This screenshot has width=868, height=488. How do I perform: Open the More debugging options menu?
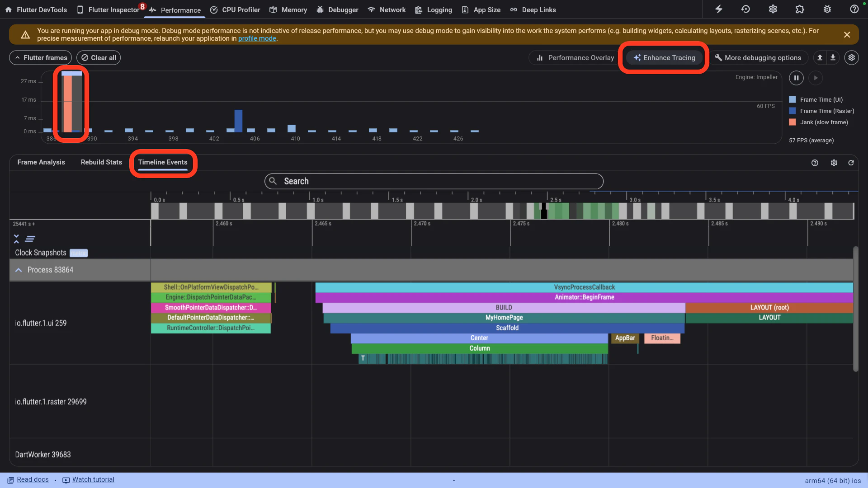click(759, 57)
